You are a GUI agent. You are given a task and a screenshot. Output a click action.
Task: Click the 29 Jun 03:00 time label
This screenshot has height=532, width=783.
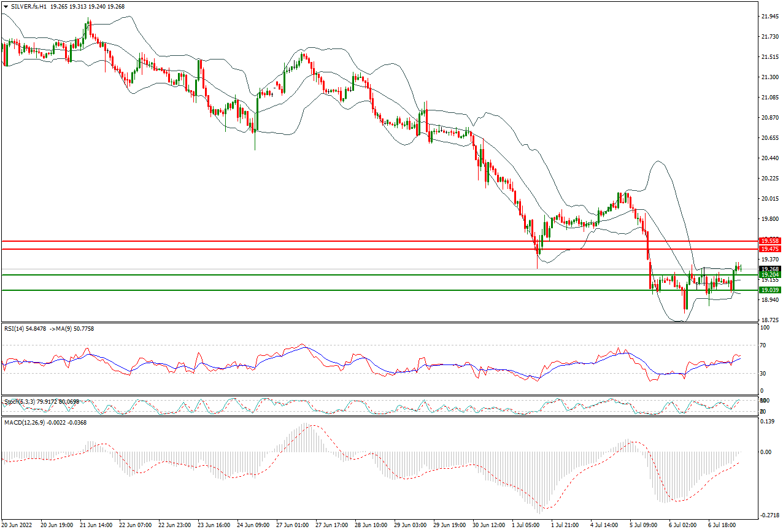coord(411,526)
